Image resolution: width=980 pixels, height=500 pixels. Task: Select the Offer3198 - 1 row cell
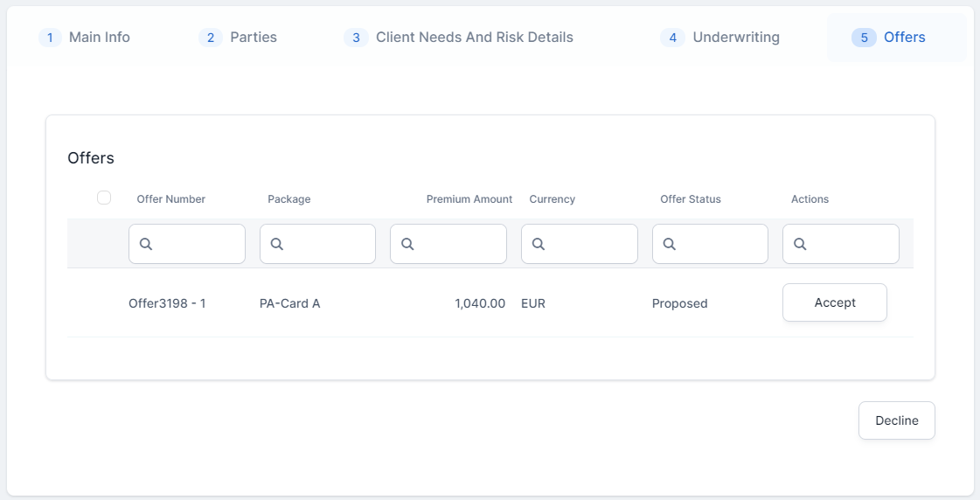pos(167,303)
